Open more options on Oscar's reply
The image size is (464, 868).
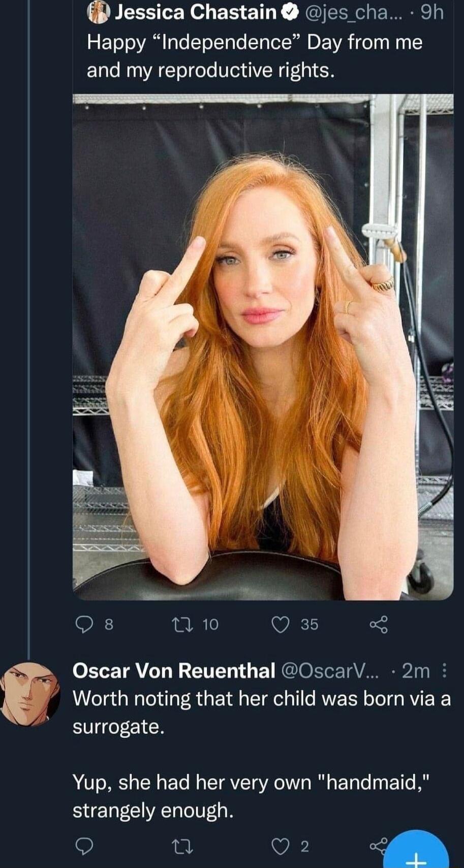pos(445,671)
